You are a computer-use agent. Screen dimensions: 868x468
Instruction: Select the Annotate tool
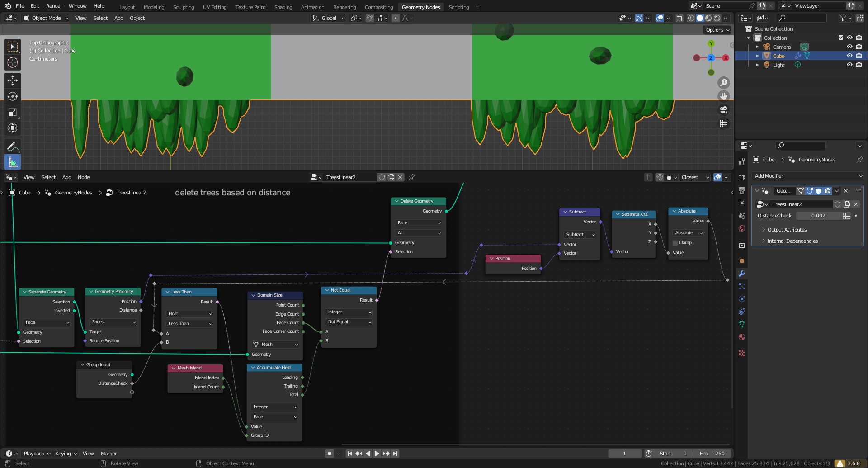[x=13, y=146]
